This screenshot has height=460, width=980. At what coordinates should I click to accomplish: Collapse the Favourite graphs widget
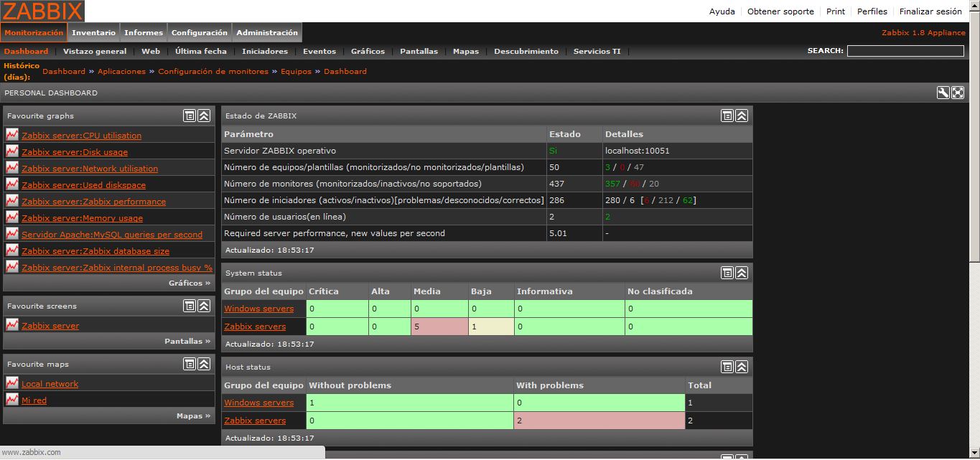coord(204,116)
